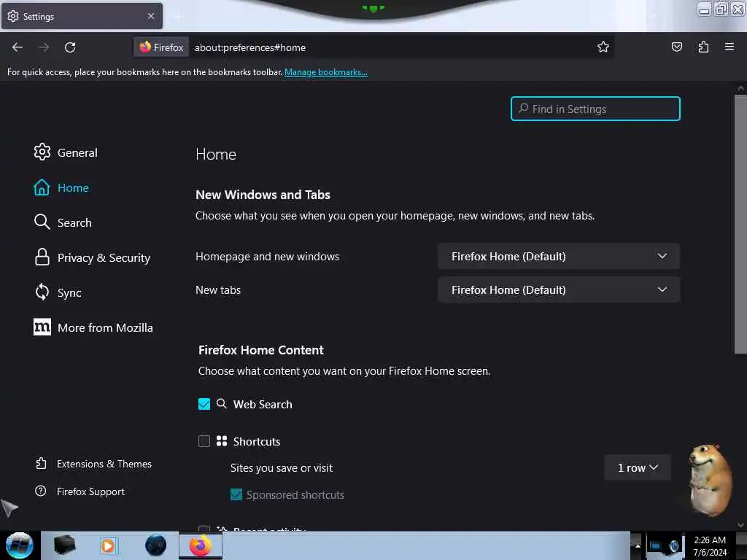Open the General settings category

coord(66,152)
